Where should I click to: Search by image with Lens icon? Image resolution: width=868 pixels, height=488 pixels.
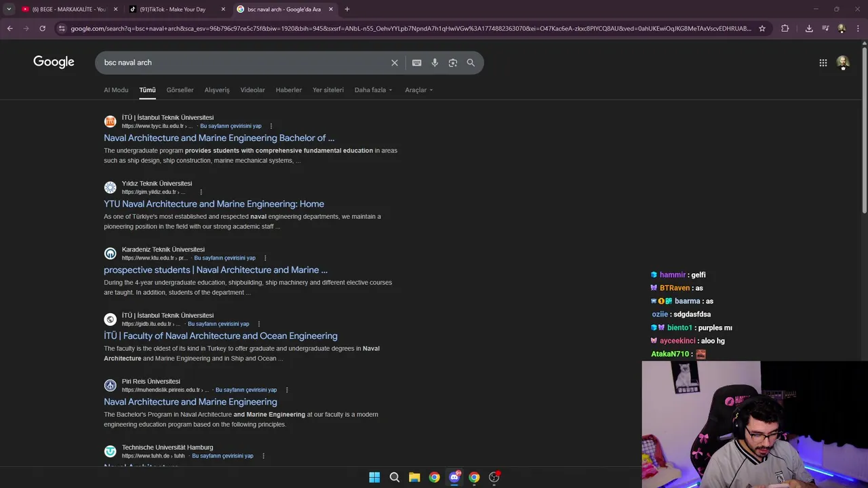(452, 62)
